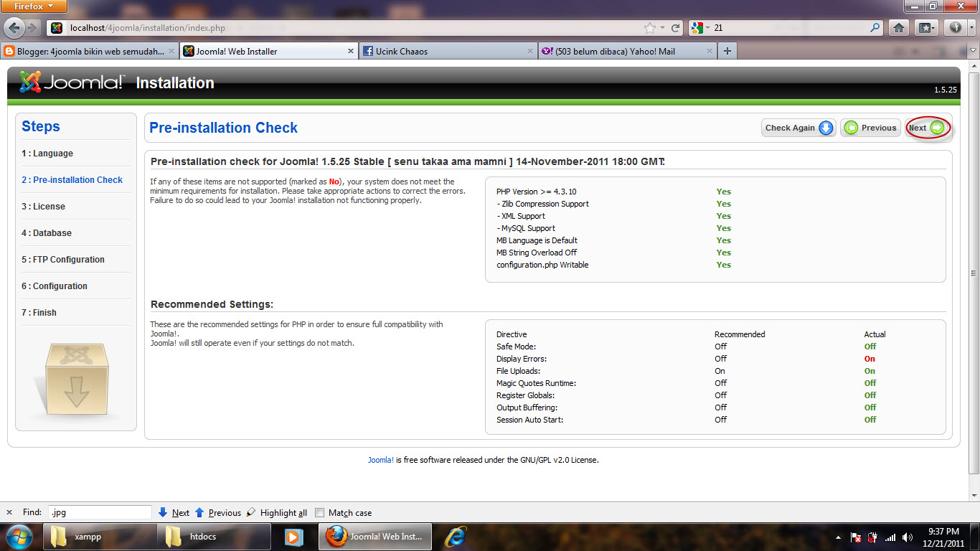This screenshot has height=551, width=980.
Task: Click the Firefox back arrow button
Action: 14,28
